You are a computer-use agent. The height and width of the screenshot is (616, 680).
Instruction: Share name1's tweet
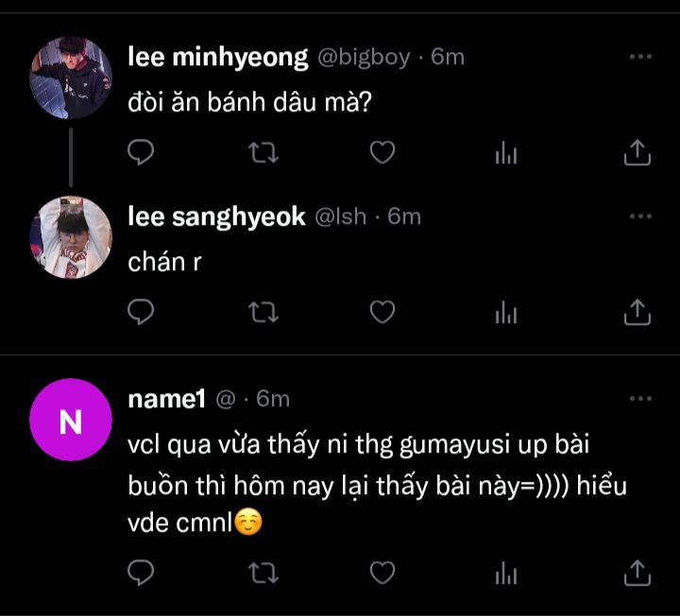[x=637, y=572]
